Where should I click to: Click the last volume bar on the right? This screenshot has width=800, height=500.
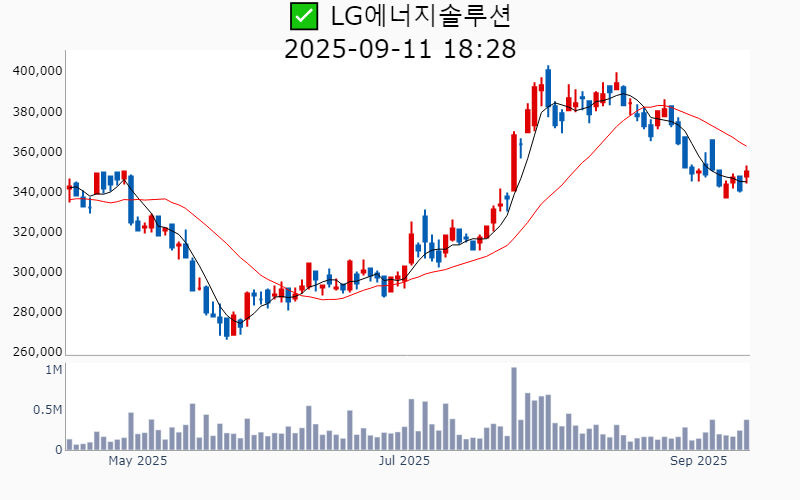746,435
